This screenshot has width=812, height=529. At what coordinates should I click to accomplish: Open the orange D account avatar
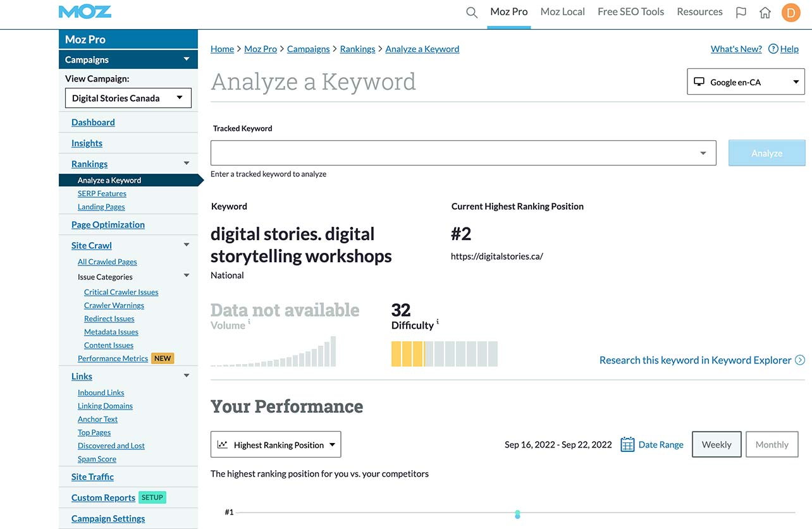coord(790,11)
